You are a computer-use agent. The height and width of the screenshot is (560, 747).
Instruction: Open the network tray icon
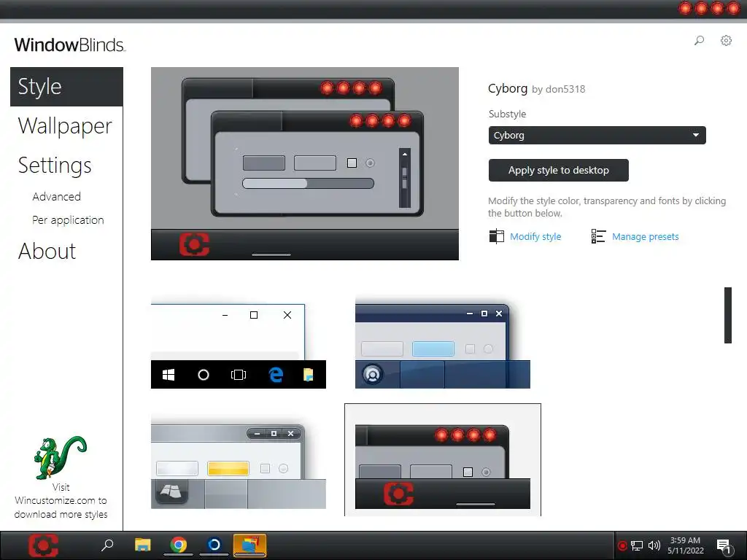pos(637,545)
